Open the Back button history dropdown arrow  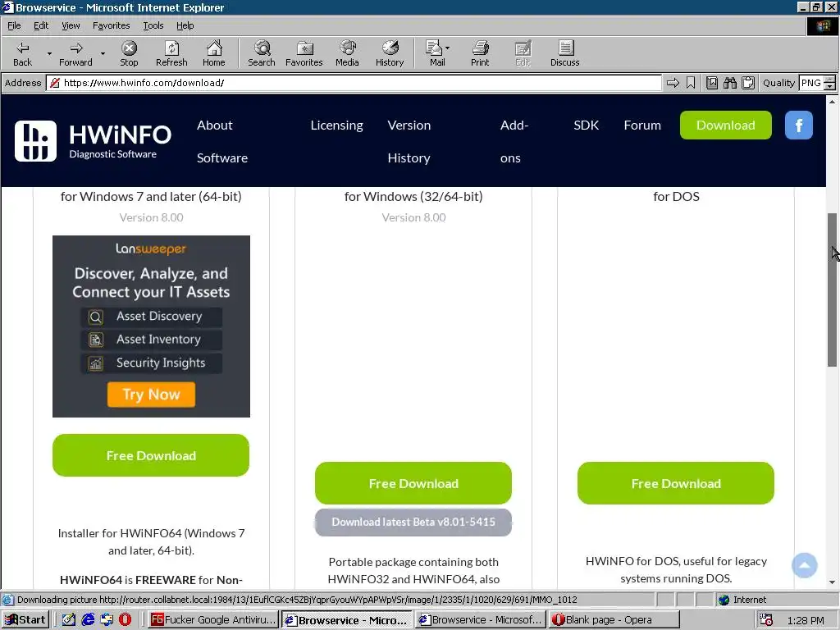[49, 53]
